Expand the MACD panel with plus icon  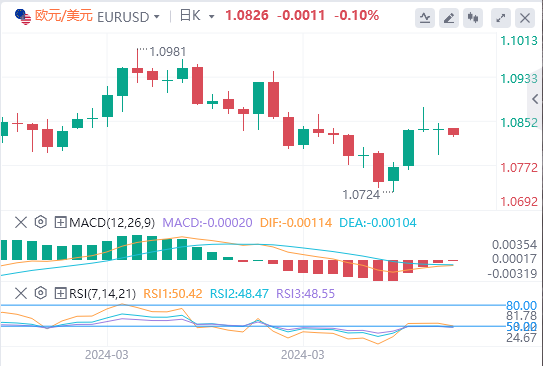[60, 222]
